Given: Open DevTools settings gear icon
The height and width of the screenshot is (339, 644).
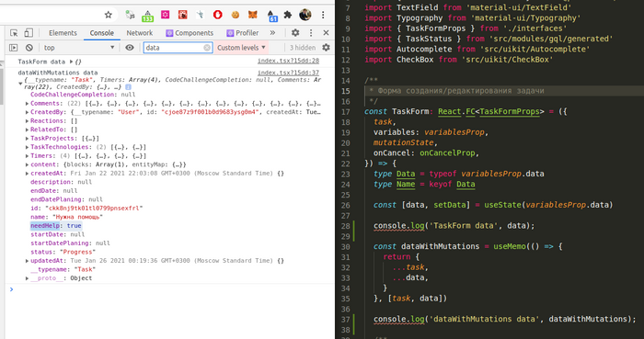Looking at the screenshot, I should 295,33.
